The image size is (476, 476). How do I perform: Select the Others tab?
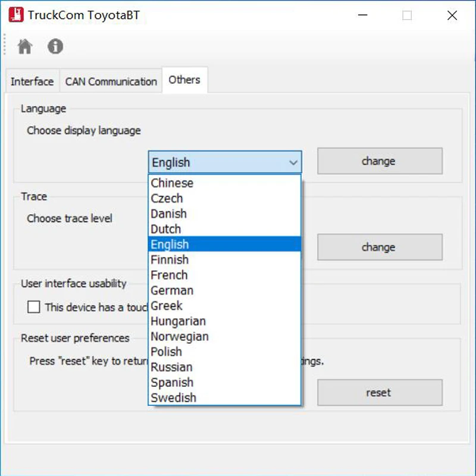[184, 80]
